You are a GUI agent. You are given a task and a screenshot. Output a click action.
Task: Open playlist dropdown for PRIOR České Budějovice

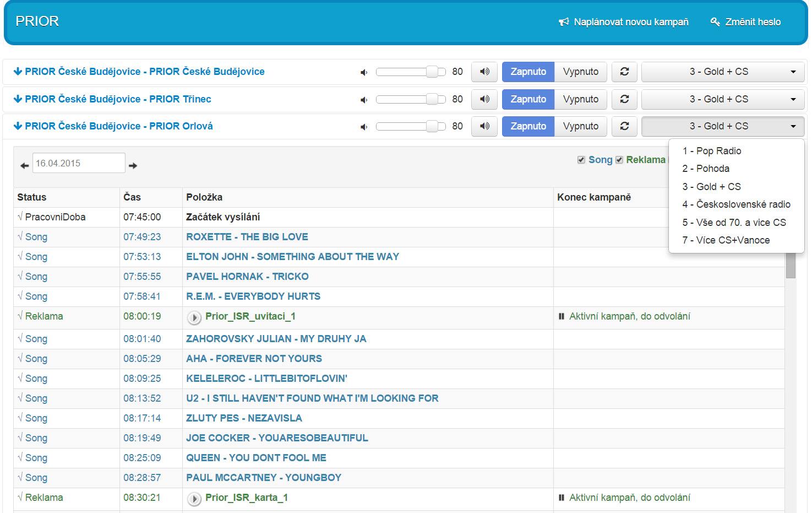coord(723,72)
